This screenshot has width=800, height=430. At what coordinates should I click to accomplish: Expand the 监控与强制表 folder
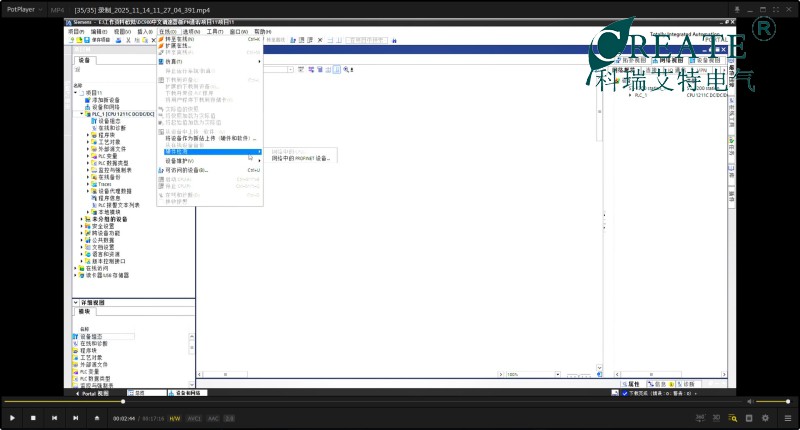tap(88, 170)
